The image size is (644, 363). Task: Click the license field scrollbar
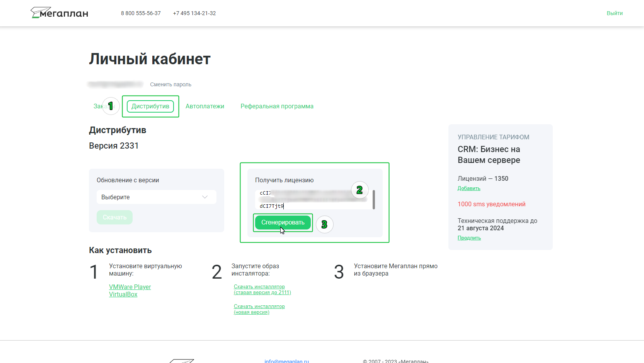[374, 199]
